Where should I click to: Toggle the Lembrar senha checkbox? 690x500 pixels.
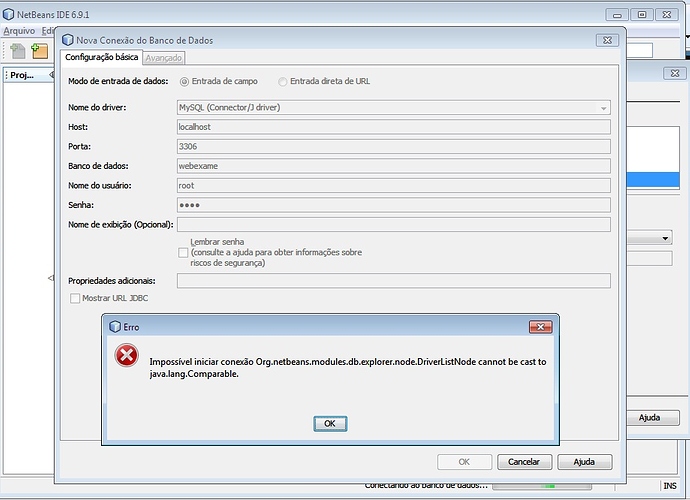(x=183, y=253)
